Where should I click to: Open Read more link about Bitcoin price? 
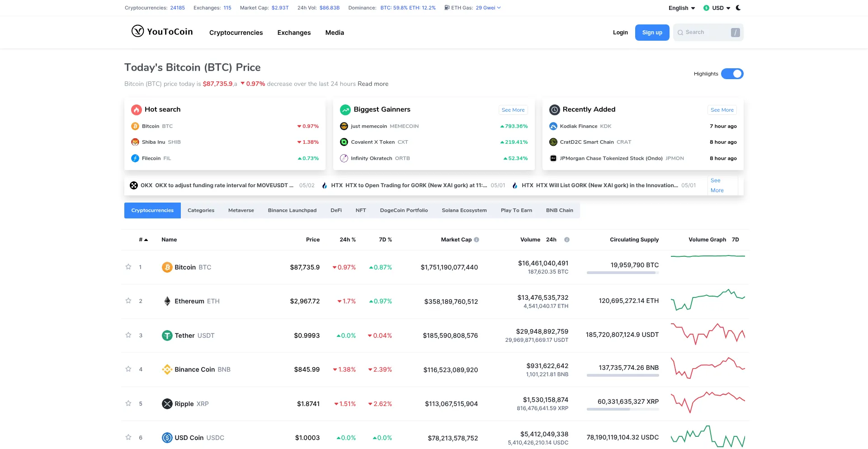click(x=372, y=84)
